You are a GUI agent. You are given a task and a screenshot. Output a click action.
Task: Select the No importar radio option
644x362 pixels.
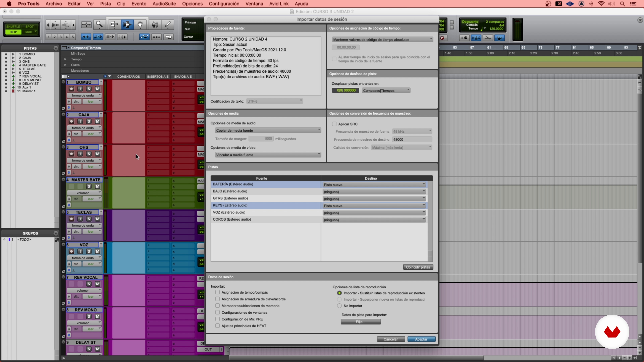(339, 306)
